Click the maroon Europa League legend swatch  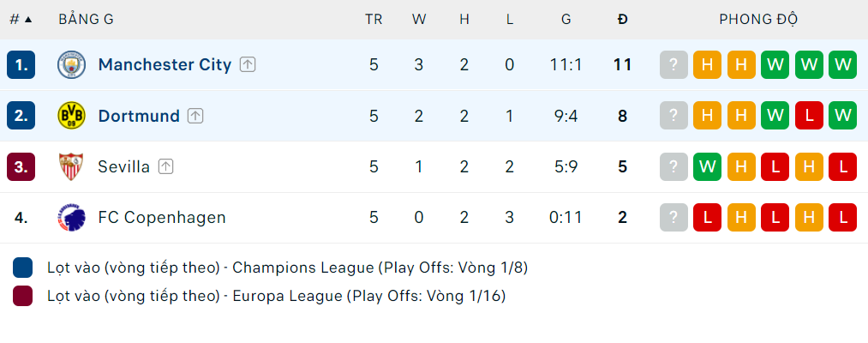click(23, 297)
